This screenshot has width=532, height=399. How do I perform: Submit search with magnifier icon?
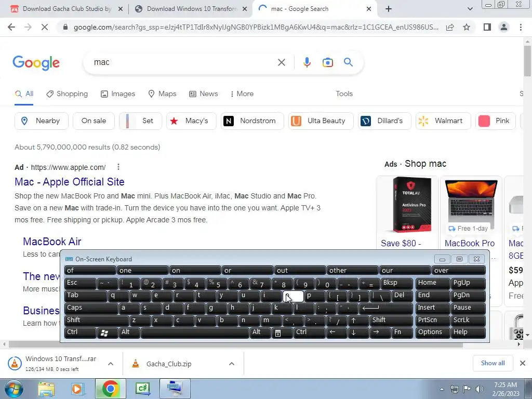[348, 62]
